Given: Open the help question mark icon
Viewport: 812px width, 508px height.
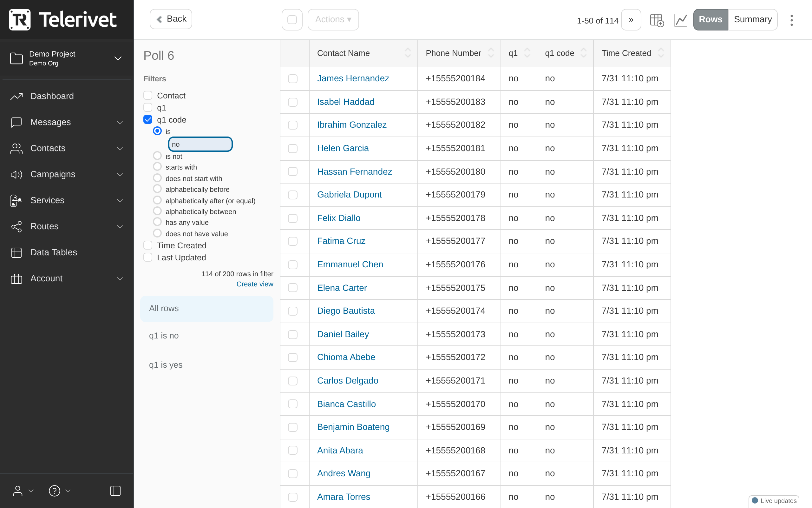Looking at the screenshot, I should point(54,491).
